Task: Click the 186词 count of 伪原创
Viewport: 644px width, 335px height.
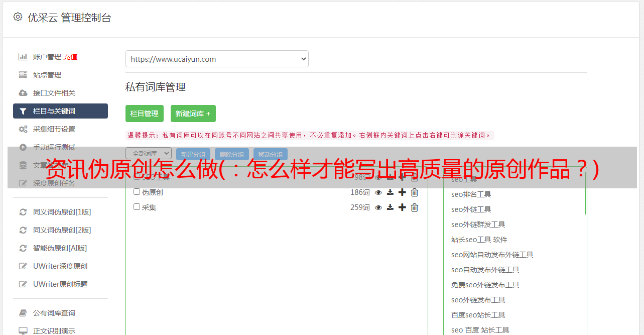Action: click(360, 192)
